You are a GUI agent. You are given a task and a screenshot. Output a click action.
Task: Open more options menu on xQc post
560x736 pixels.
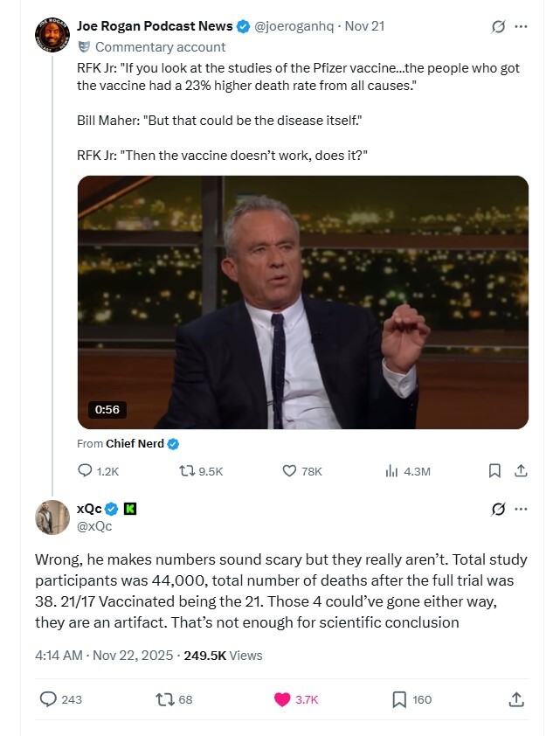[522, 509]
